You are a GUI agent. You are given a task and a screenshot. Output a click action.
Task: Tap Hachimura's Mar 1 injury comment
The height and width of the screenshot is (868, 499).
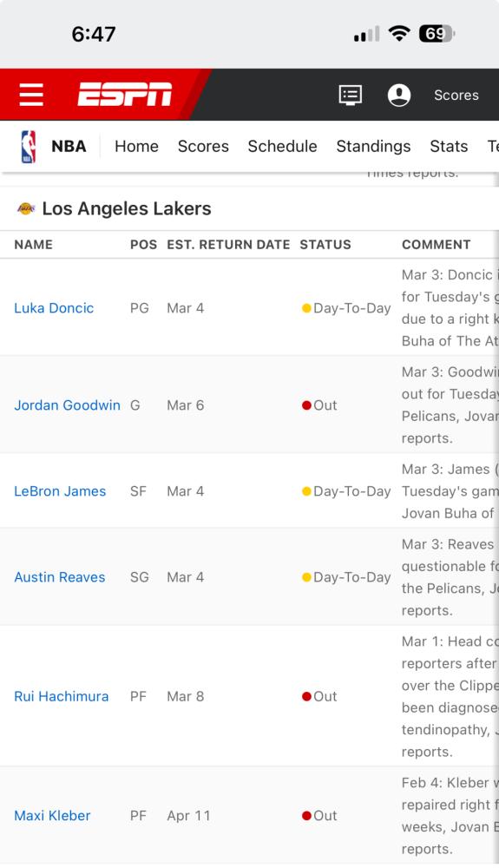pos(450,696)
